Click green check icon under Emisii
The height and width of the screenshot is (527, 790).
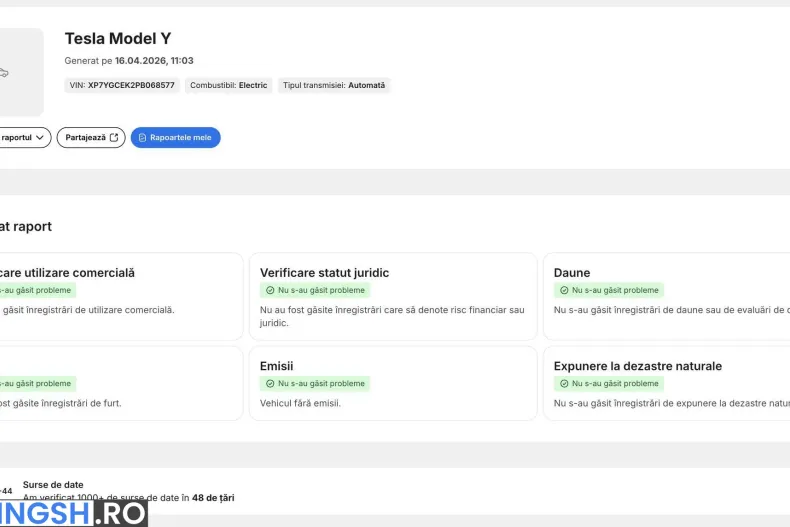click(x=270, y=383)
